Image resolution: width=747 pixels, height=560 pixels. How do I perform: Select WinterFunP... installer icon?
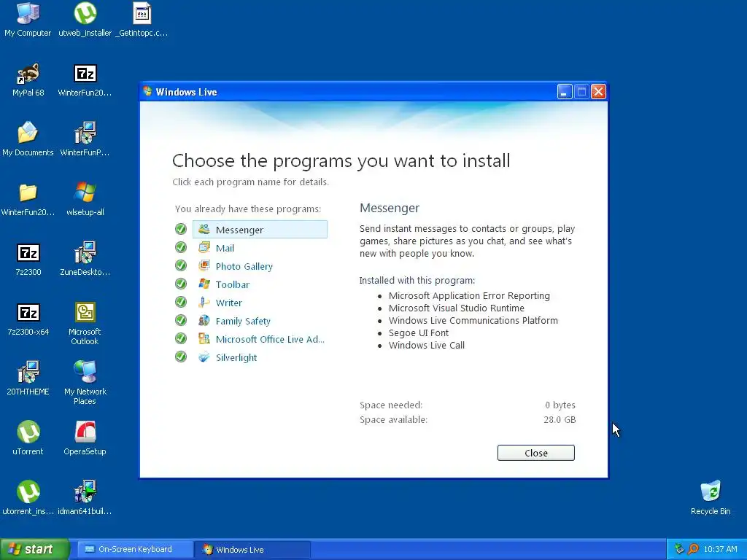(85, 139)
